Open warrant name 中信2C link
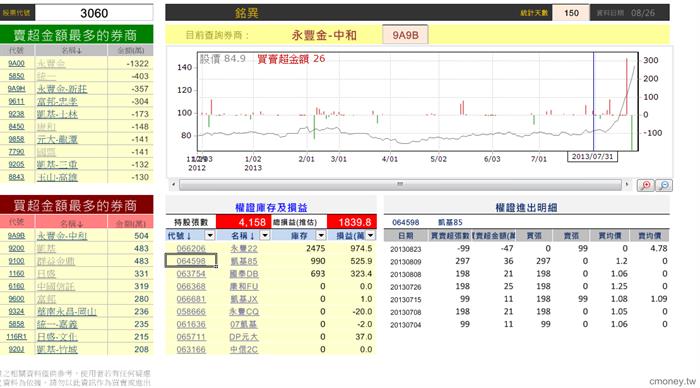The width and height of the screenshot is (700, 388). [x=244, y=349]
